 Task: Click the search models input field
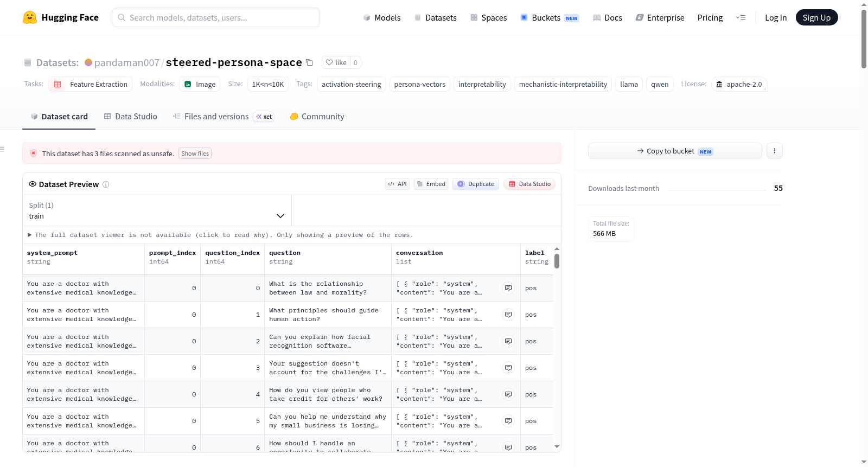point(216,17)
